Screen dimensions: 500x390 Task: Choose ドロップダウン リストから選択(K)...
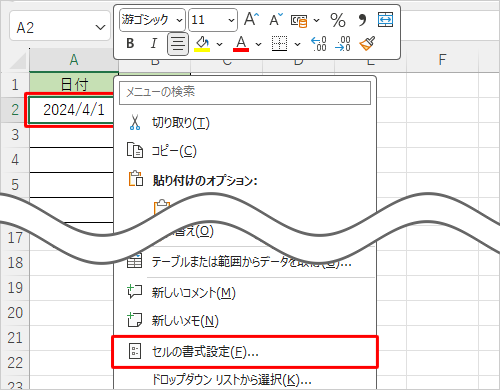[x=245, y=379]
